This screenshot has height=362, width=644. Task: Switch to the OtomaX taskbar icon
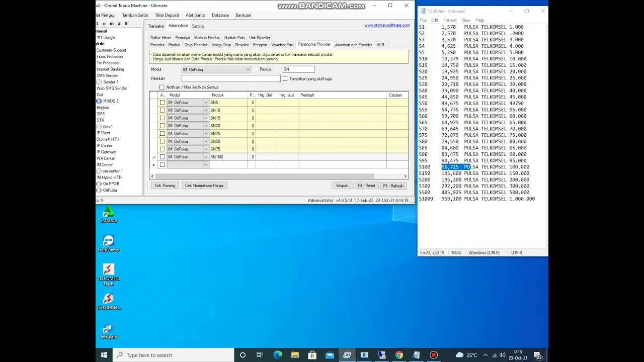pos(347,355)
